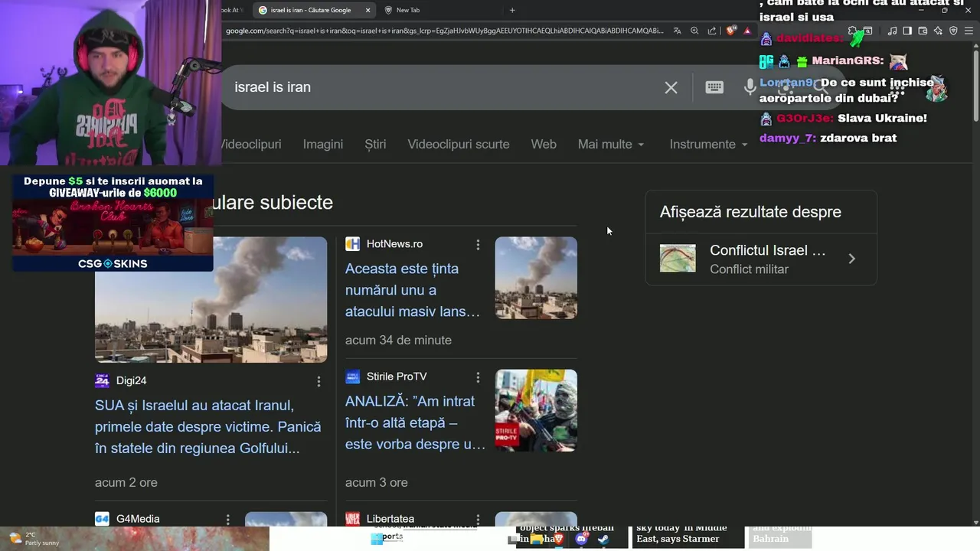Click the Libertatea source name
Image resolution: width=980 pixels, height=551 pixels.
(x=390, y=519)
